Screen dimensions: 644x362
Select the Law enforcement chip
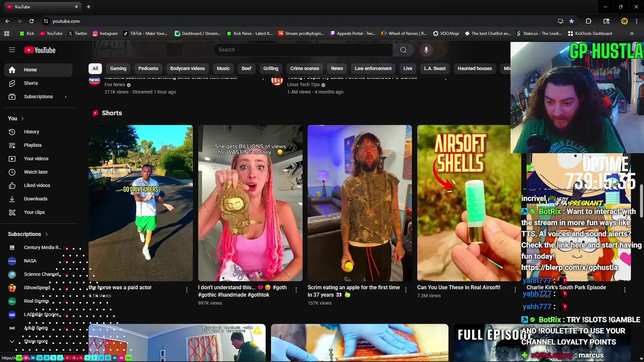tap(373, 68)
